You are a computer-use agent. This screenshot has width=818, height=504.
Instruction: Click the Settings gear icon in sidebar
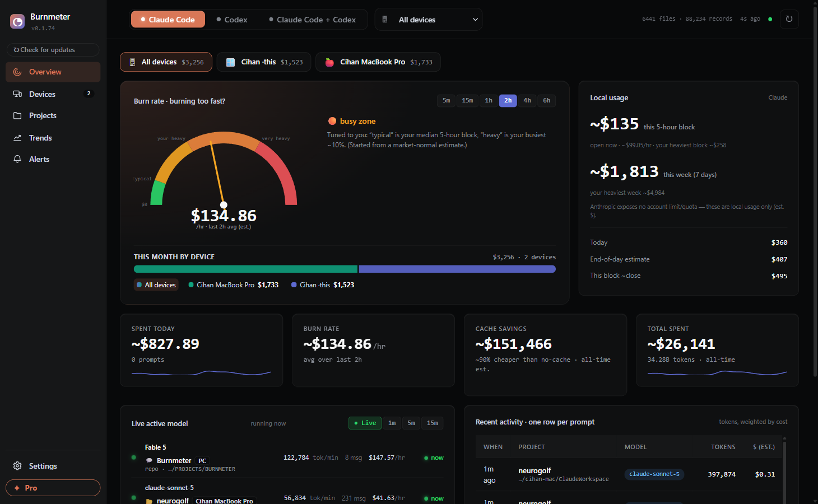click(17, 466)
